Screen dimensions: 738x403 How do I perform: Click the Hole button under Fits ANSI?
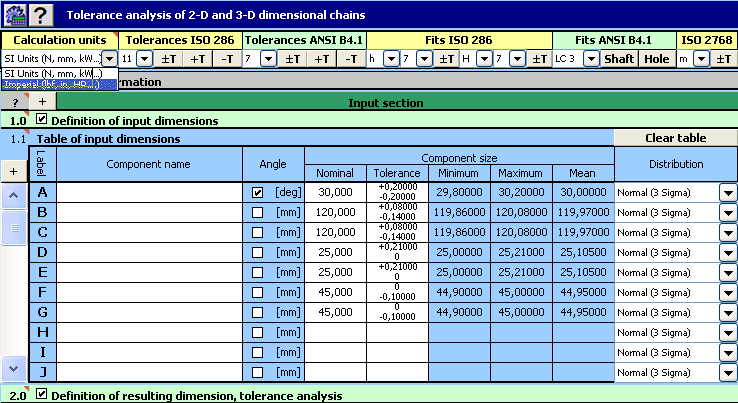(657, 59)
